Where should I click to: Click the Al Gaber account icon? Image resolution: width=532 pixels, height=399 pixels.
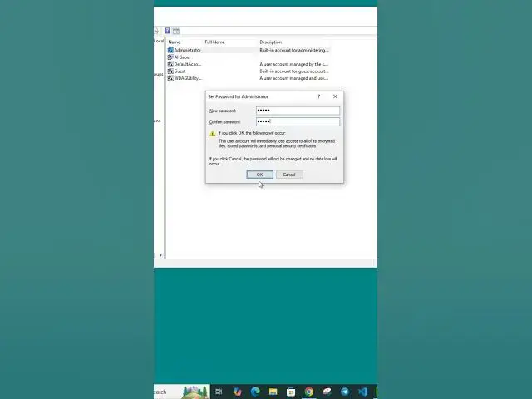(x=170, y=57)
